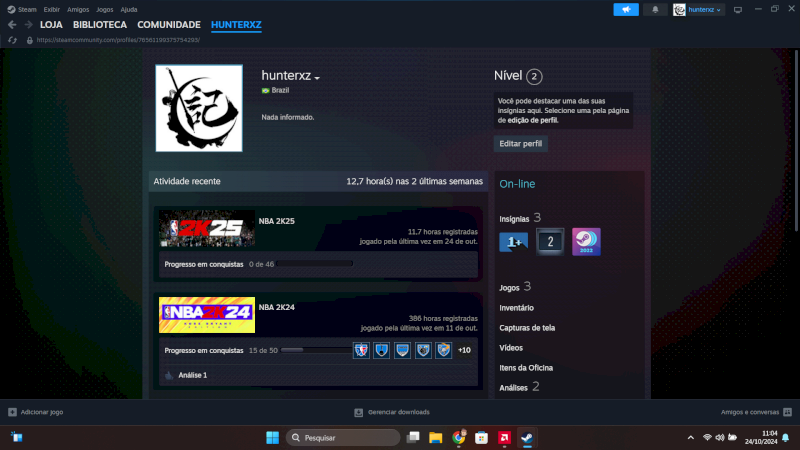Click the NBA 2K25 game thumbnail
The image size is (800, 450).
point(206,229)
